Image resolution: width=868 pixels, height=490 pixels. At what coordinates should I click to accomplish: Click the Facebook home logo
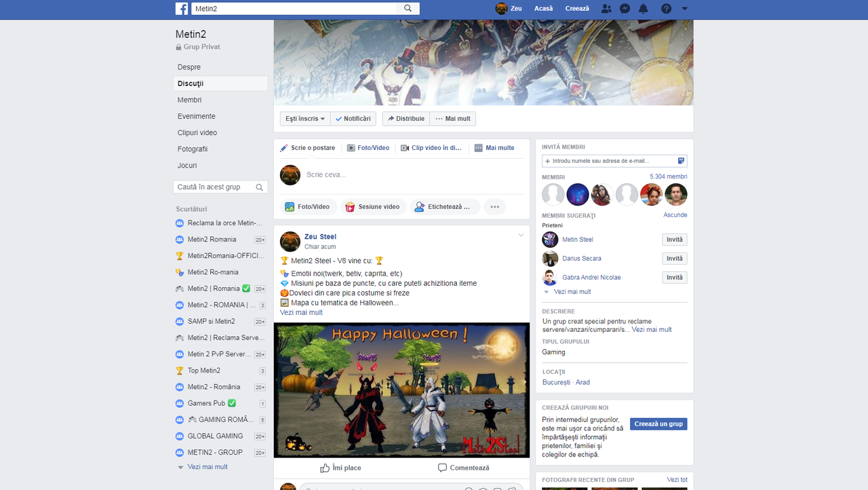click(x=181, y=8)
